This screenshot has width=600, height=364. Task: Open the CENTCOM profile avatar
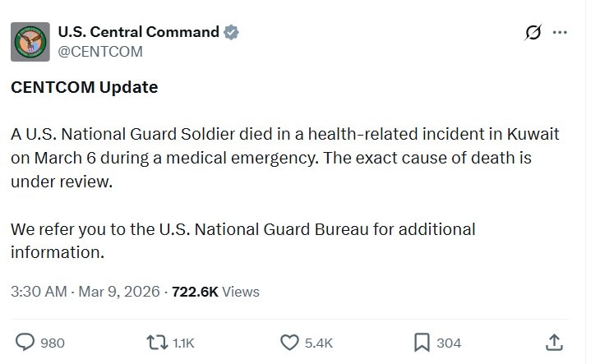30,41
